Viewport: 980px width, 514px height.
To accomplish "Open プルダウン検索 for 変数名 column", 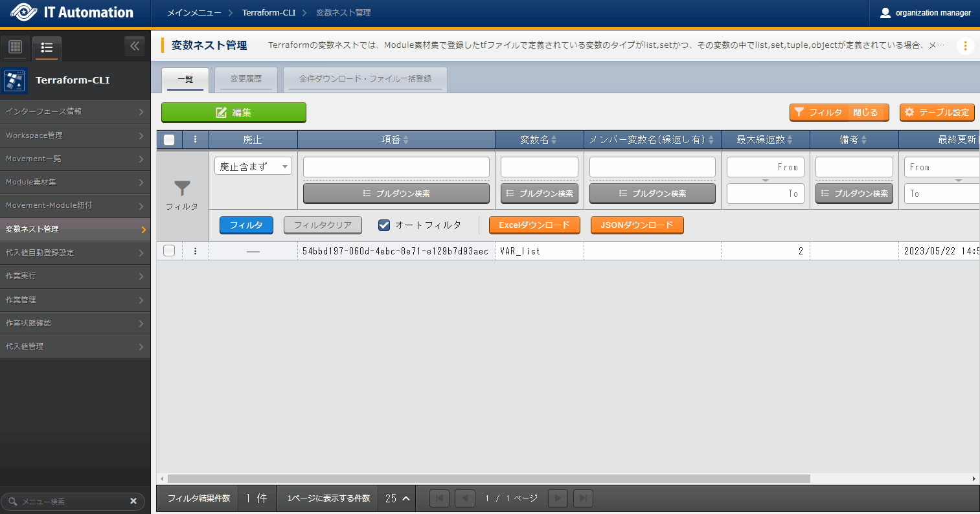I will [539, 194].
